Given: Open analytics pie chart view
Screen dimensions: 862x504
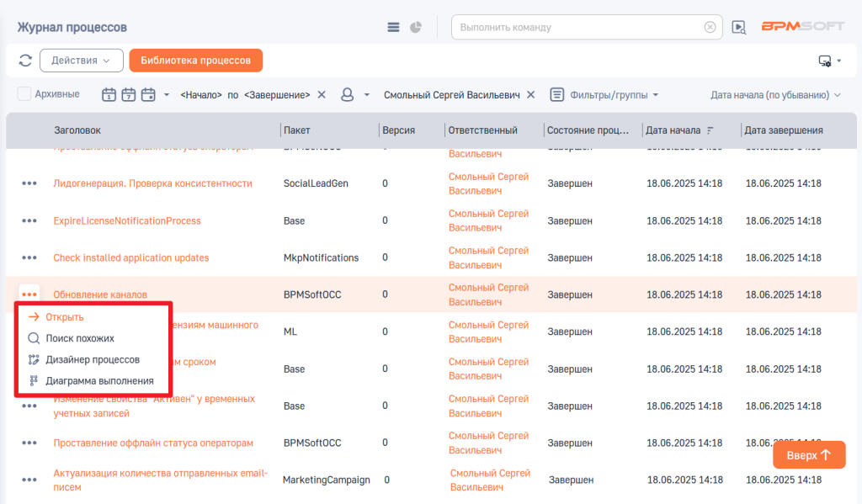Looking at the screenshot, I should [416, 27].
